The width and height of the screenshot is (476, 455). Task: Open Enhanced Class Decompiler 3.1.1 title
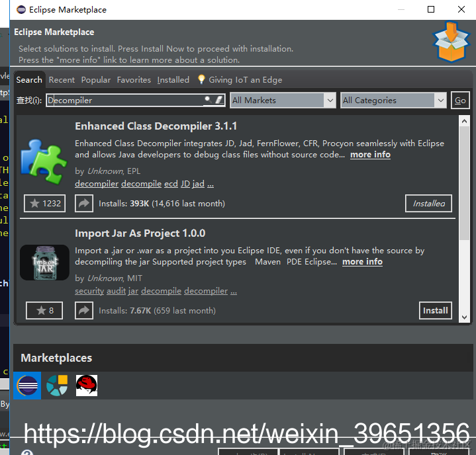coord(156,126)
